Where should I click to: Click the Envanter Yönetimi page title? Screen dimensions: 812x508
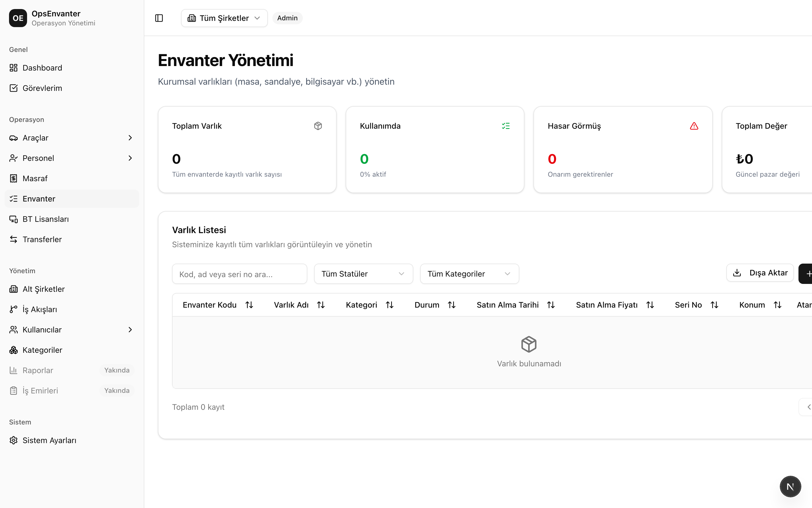[x=226, y=60]
